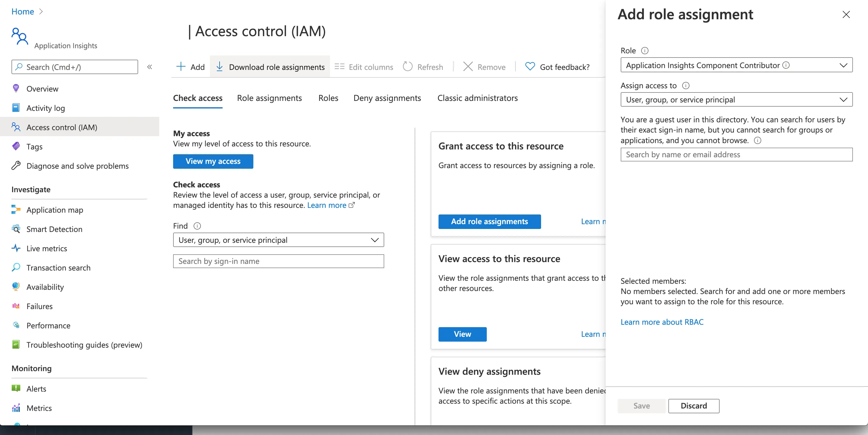Click the View my access button

tap(213, 161)
